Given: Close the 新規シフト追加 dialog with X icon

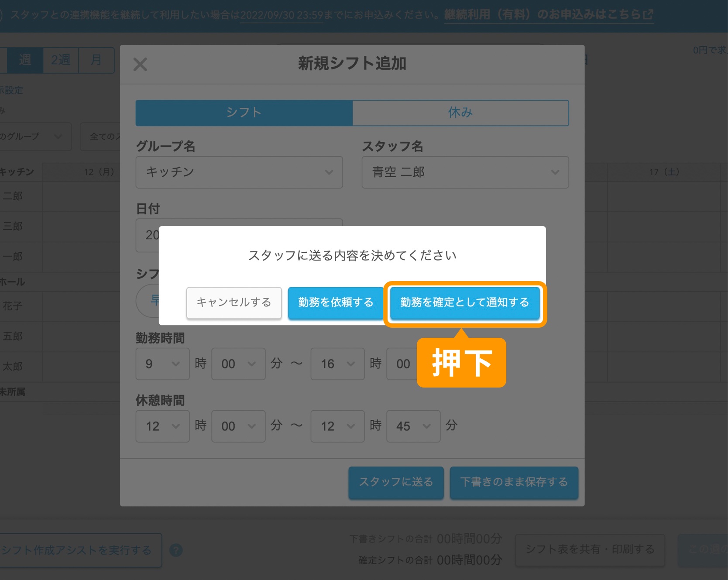Looking at the screenshot, I should point(140,64).
